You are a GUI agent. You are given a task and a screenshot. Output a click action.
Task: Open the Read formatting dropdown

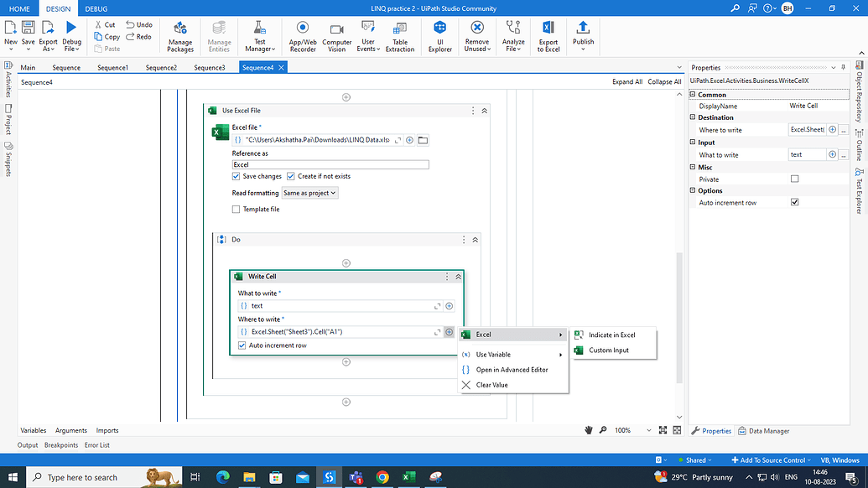(x=312, y=192)
